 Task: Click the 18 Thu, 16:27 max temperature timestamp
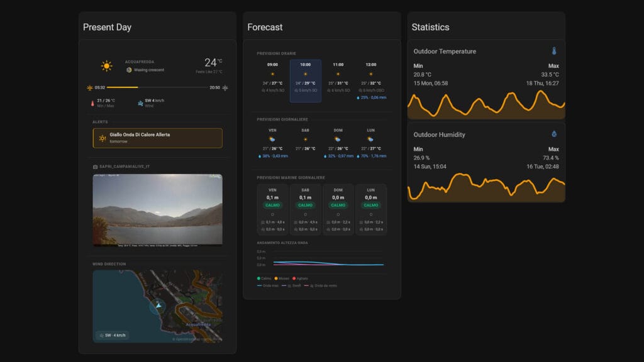click(x=543, y=84)
